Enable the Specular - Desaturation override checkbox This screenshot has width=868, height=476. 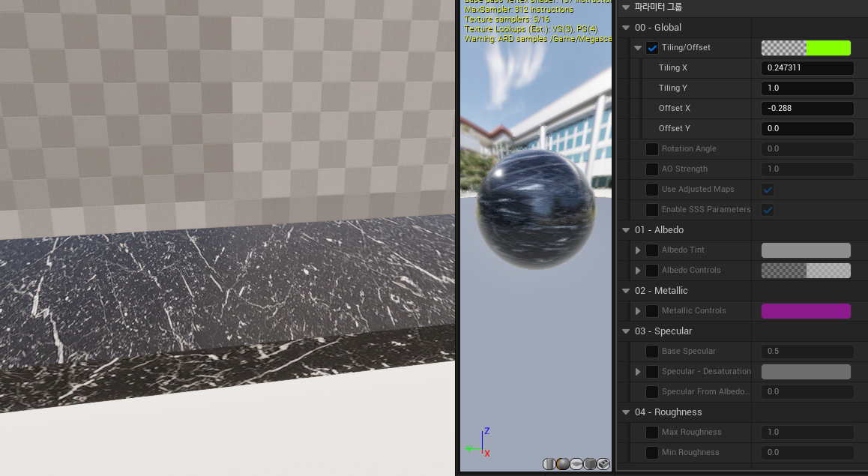pyautogui.click(x=652, y=371)
